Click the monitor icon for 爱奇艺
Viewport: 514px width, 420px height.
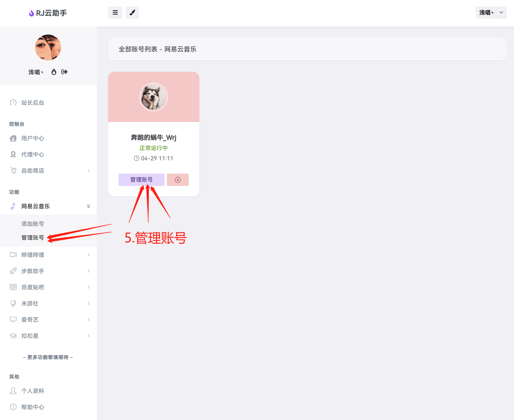click(13, 320)
